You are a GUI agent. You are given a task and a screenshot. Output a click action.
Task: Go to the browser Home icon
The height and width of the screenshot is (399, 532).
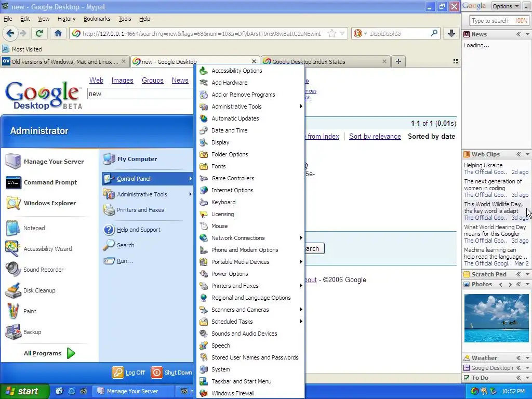pos(58,33)
